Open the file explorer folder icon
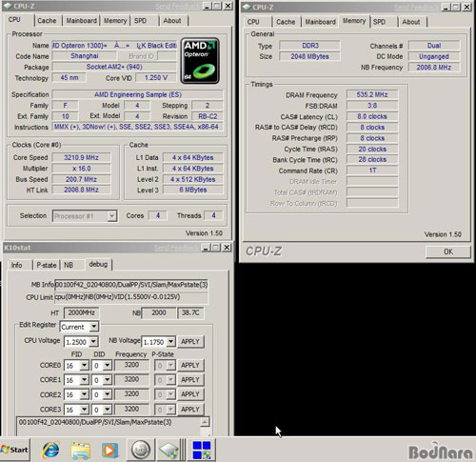 [81, 451]
